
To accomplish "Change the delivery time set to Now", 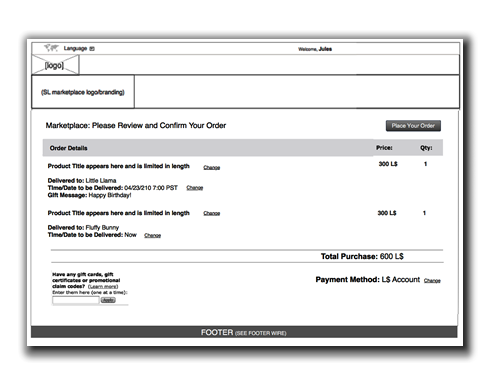I will [152, 236].
